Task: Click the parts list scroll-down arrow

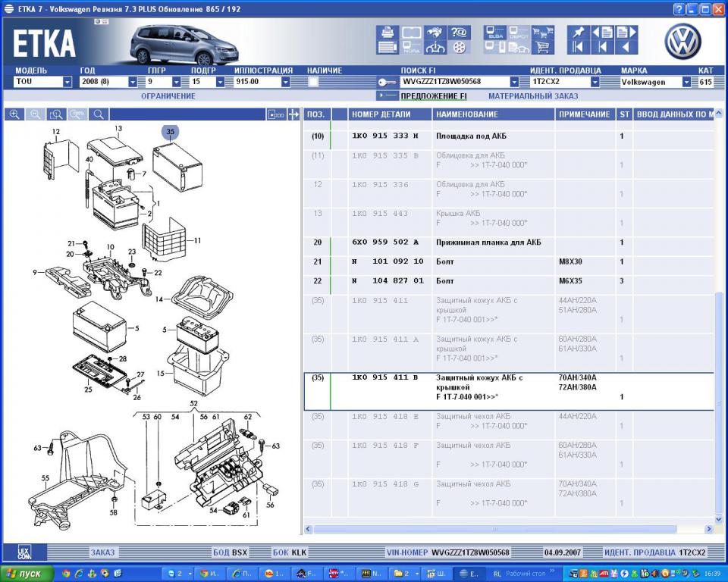Action: point(719,520)
